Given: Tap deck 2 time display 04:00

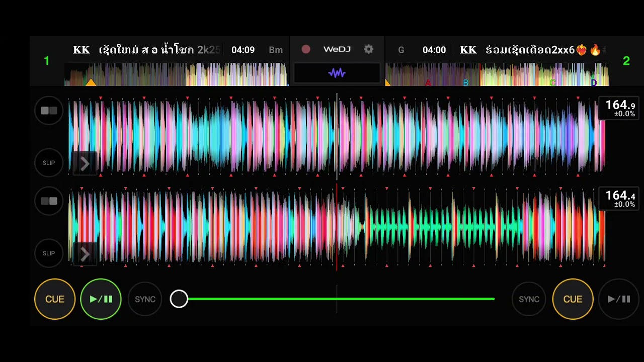Looking at the screenshot, I should (x=434, y=50).
